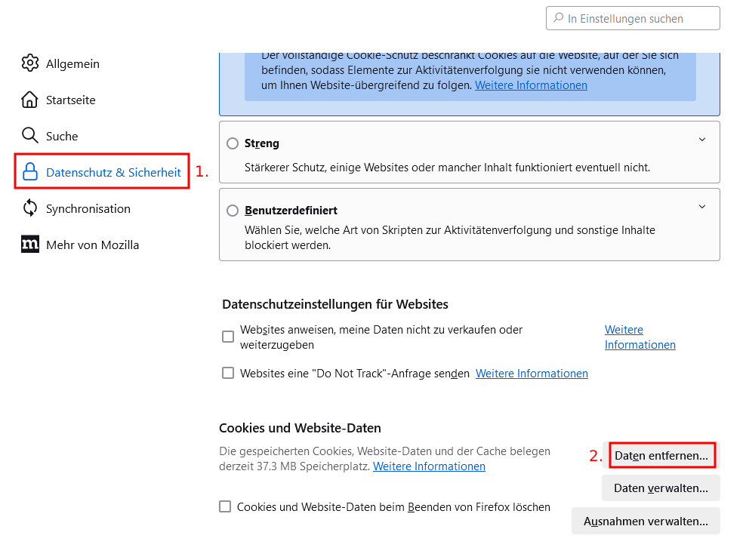Image resolution: width=746 pixels, height=560 pixels.
Task: Tick 'Cookies und Website-Daten beim Beenden löschen'
Action: (x=225, y=506)
